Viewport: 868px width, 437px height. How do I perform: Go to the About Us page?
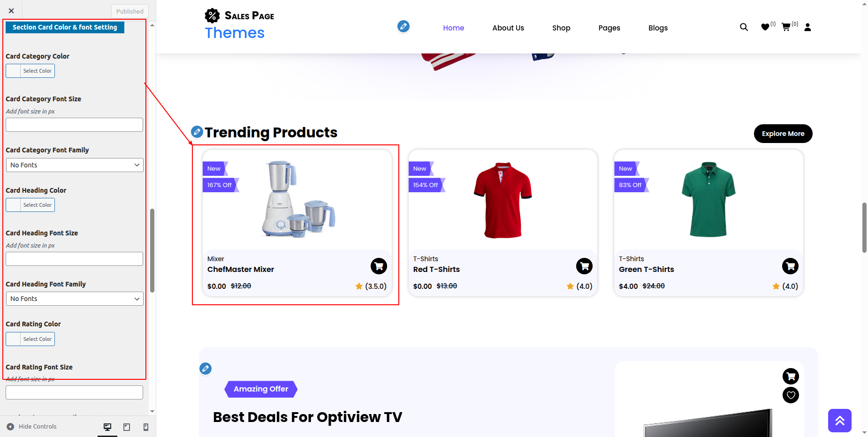coord(508,28)
